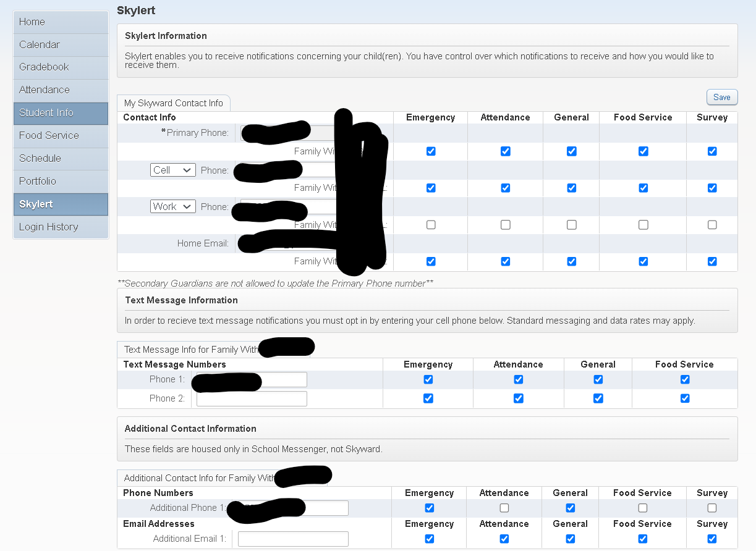Focus the Additional Phone 1 input field
This screenshot has height=551, width=756.
pyautogui.click(x=293, y=508)
